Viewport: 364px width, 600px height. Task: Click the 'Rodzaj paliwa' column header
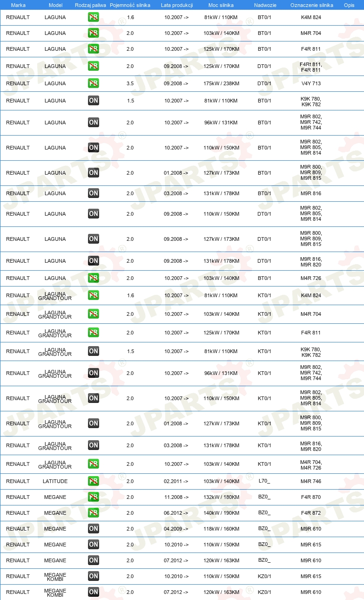tap(90, 5)
